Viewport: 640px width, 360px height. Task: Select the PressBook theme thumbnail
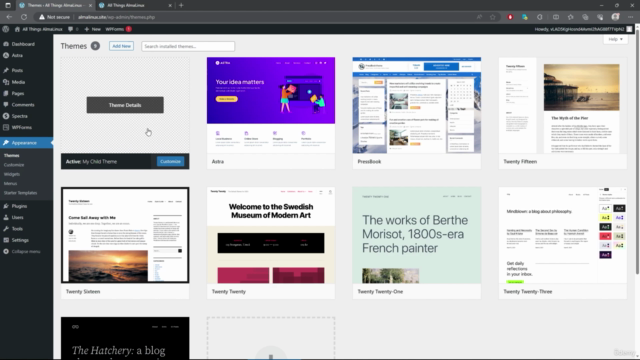click(x=417, y=105)
